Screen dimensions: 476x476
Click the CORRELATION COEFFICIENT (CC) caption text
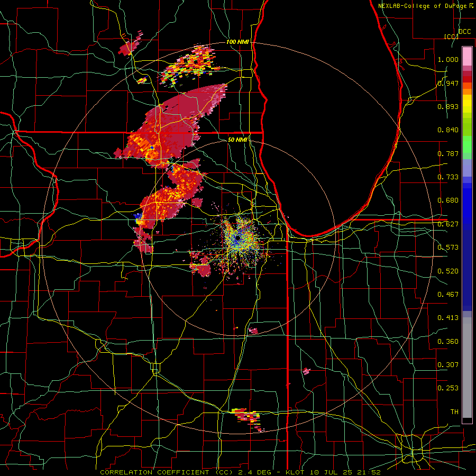point(166,472)
